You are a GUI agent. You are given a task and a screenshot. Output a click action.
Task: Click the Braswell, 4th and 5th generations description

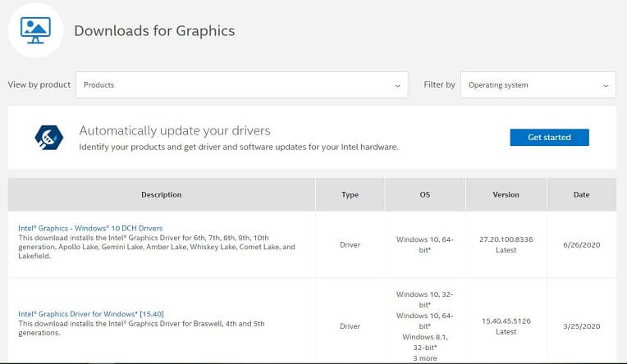[141, 328]
